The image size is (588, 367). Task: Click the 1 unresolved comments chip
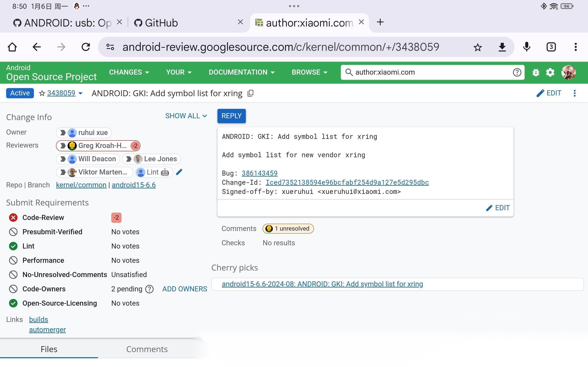[x=288, y=229]
